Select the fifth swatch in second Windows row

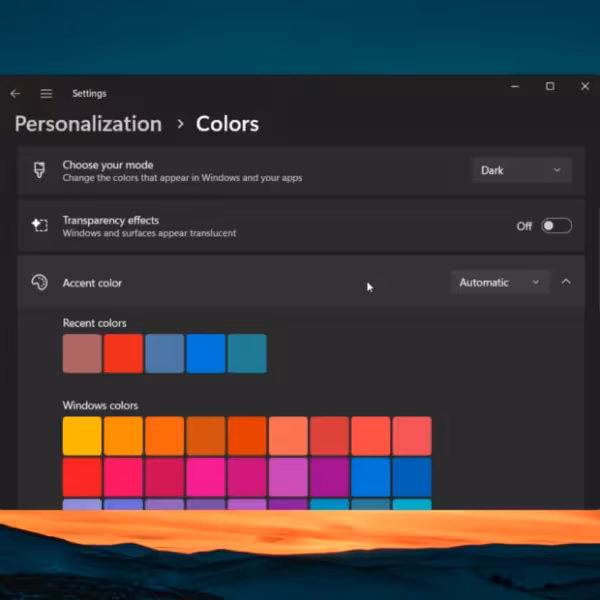click(247, 477)
